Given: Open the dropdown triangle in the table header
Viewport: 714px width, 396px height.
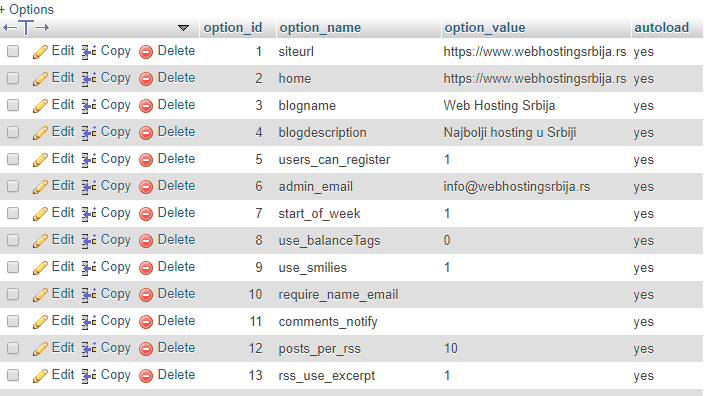Looking at the screenshot, I should pyautogui.click(x=184, y=28).
